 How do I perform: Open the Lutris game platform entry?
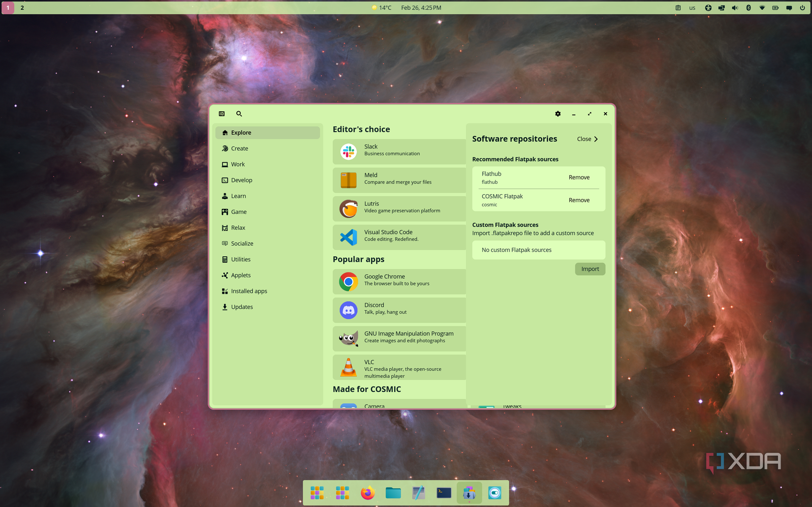(399, 208)
